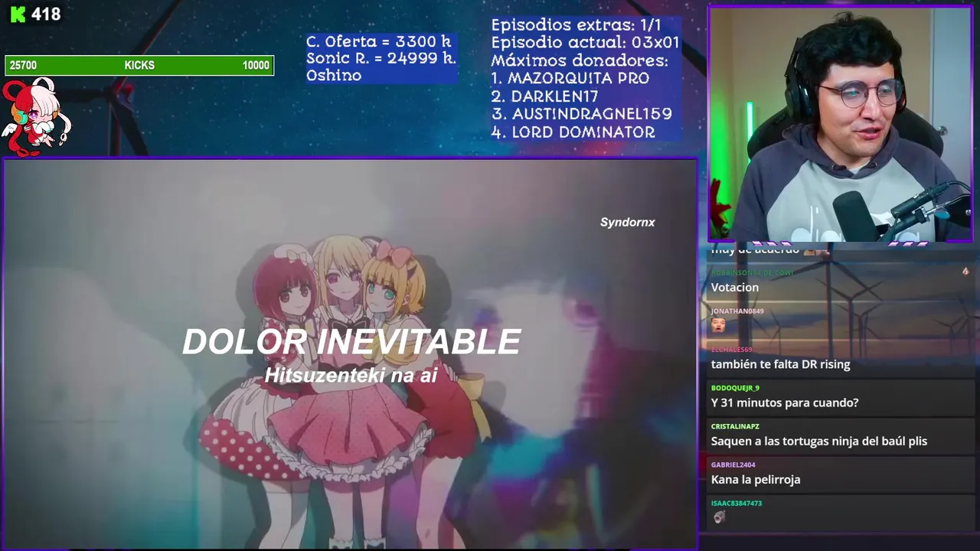This screenshot has height=551, width=980.
Task: Click the 'Hitsuzenteki na ai' romaji lyric
Action: click(x=351, y=375)
